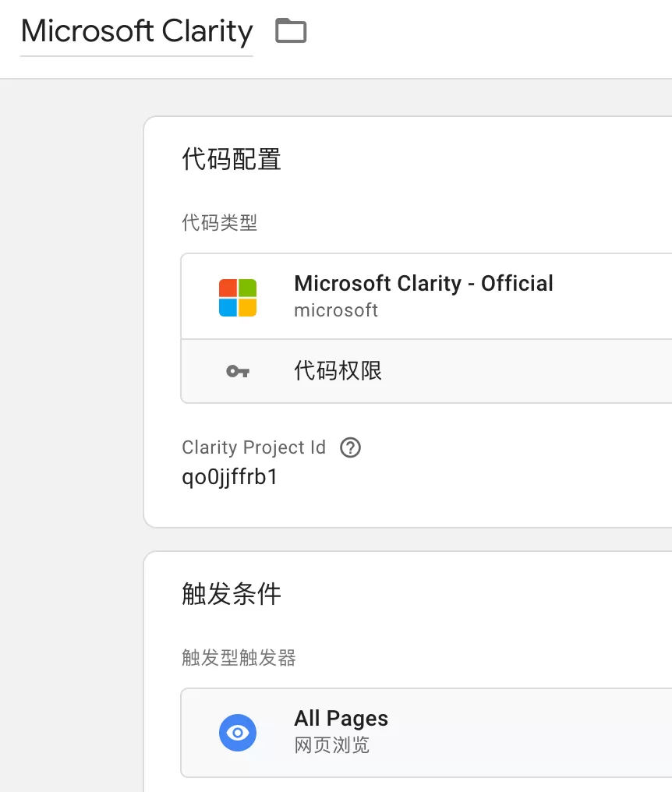Click the Microsoft four-color logo icon
Image resolution: width=672 pixels, height=792 pixels.
pos(238,298)
